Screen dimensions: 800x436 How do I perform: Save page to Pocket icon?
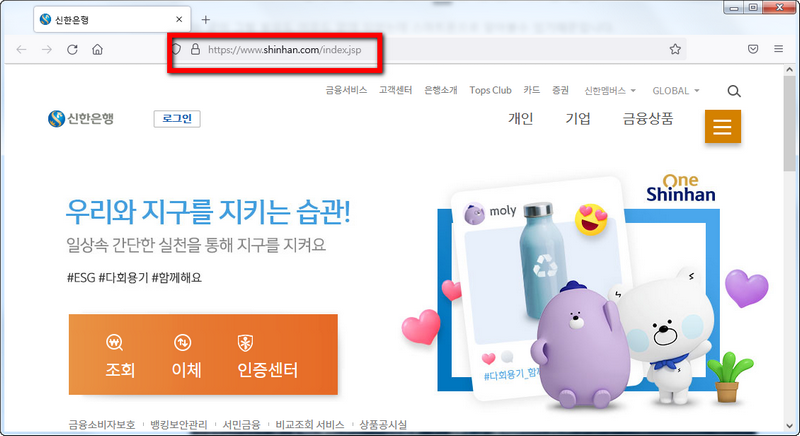[x=753, y=49]
